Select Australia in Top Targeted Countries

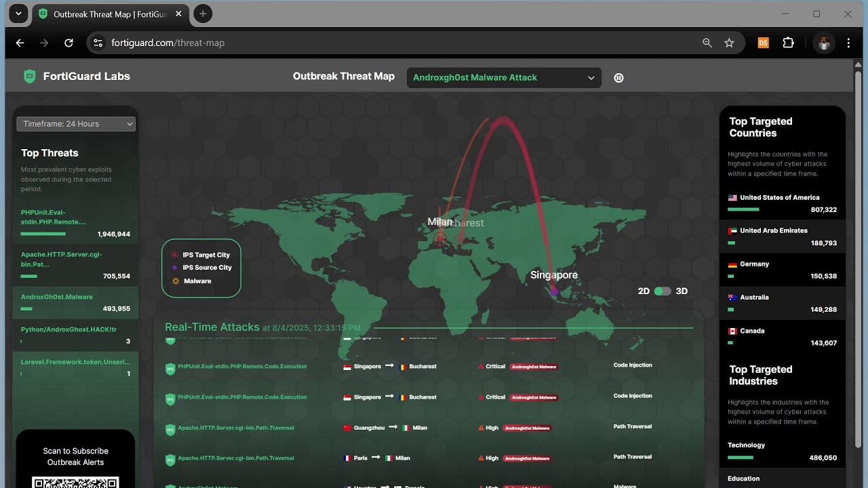click(x=783, y=302)
